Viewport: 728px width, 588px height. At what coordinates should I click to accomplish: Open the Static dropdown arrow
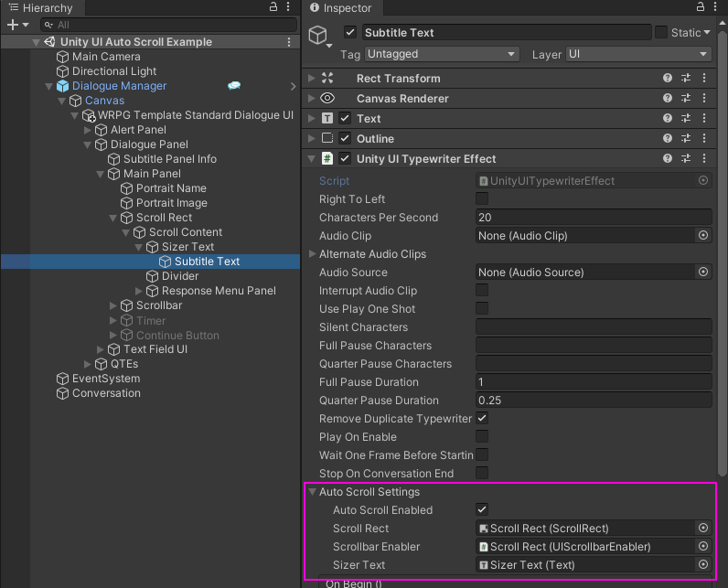pyautogui.click(x=707, y=33)
